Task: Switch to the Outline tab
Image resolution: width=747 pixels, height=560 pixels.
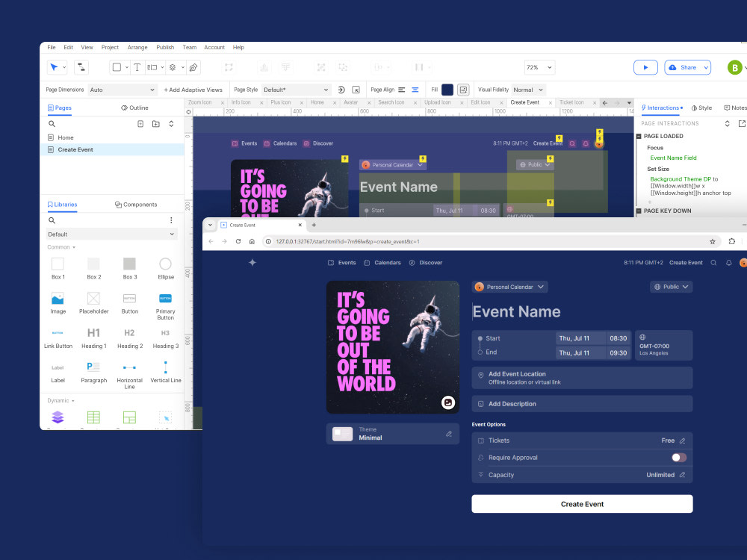Action: coord(134,108)
